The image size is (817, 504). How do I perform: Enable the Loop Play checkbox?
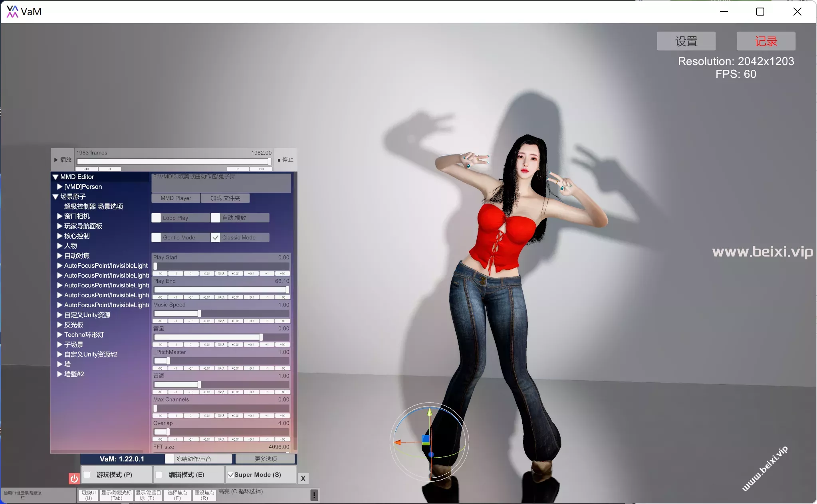[156, 218]
